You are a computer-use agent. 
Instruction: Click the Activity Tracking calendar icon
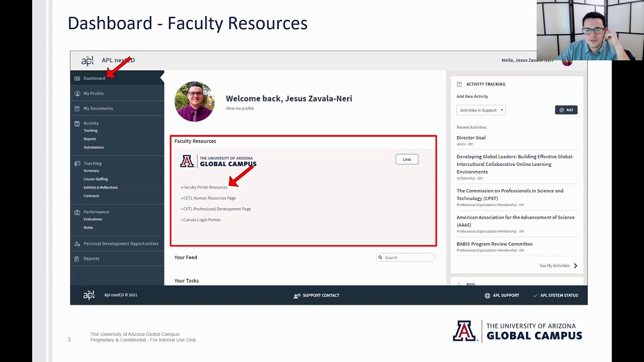pos(459,84)
